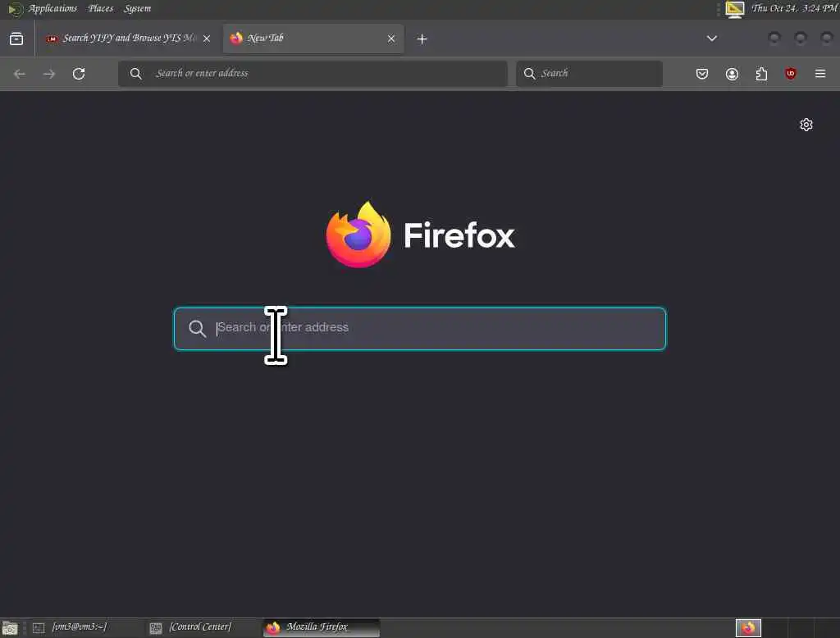
Task: Click the date and time clock
Action: (794, 8)
